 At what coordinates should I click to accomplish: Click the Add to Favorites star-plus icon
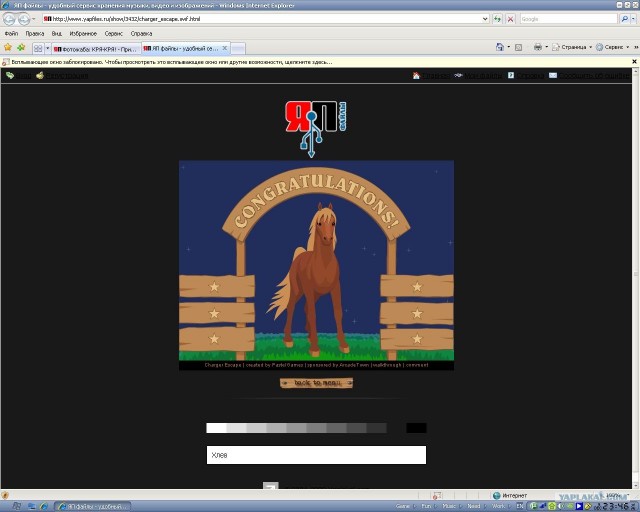pyautogui.click(x=21, y=48)
